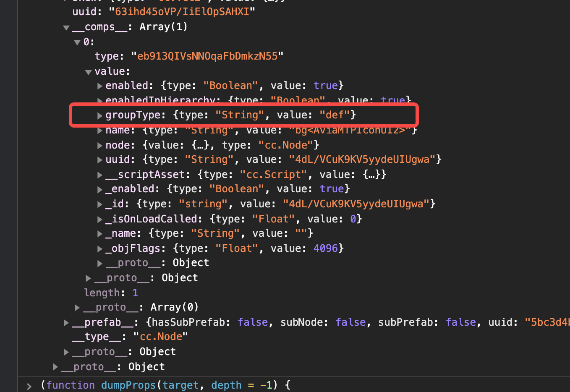
Task: Expand the __proto__ Array(0) entry
Action: [x=77, y=307]
